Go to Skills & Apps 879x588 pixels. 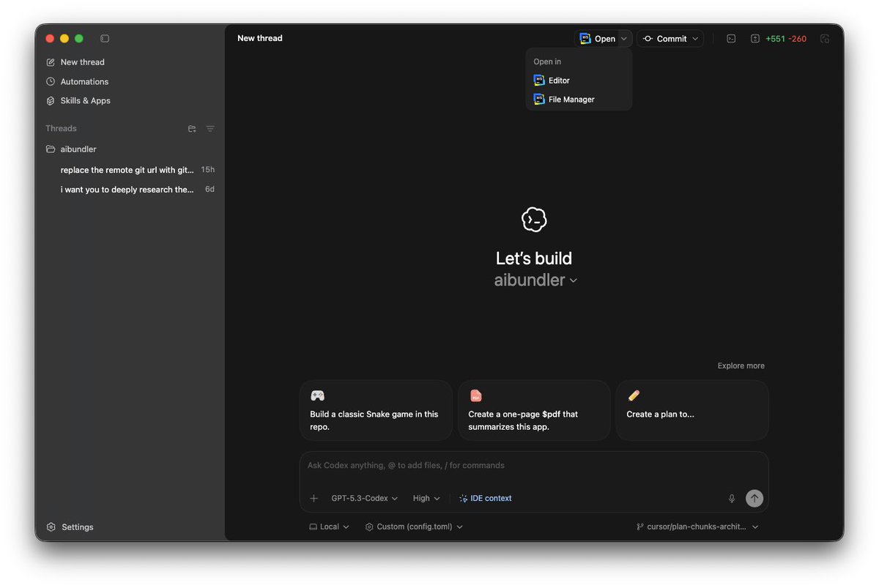(78, 100)
